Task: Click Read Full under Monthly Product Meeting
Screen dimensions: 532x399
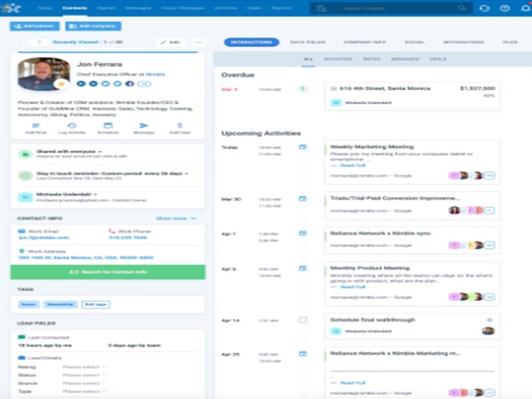Action: [x=353, y=287]
